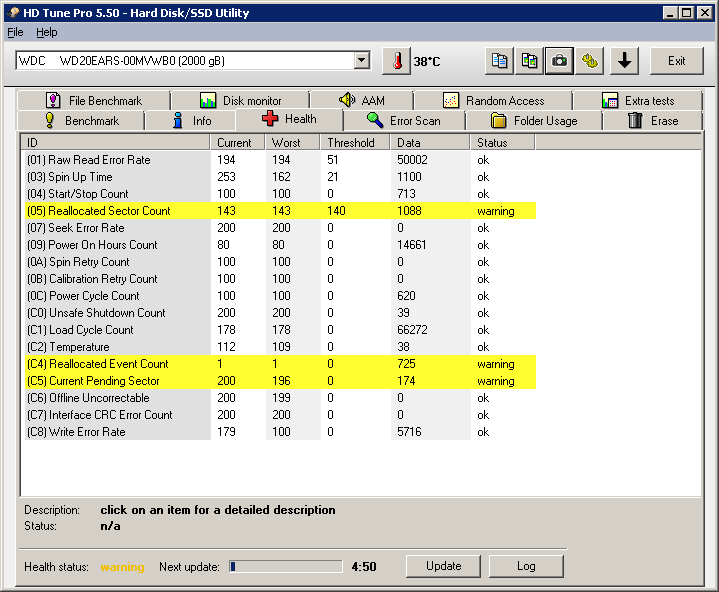Open the Folder Usage tab

point(534,121)
